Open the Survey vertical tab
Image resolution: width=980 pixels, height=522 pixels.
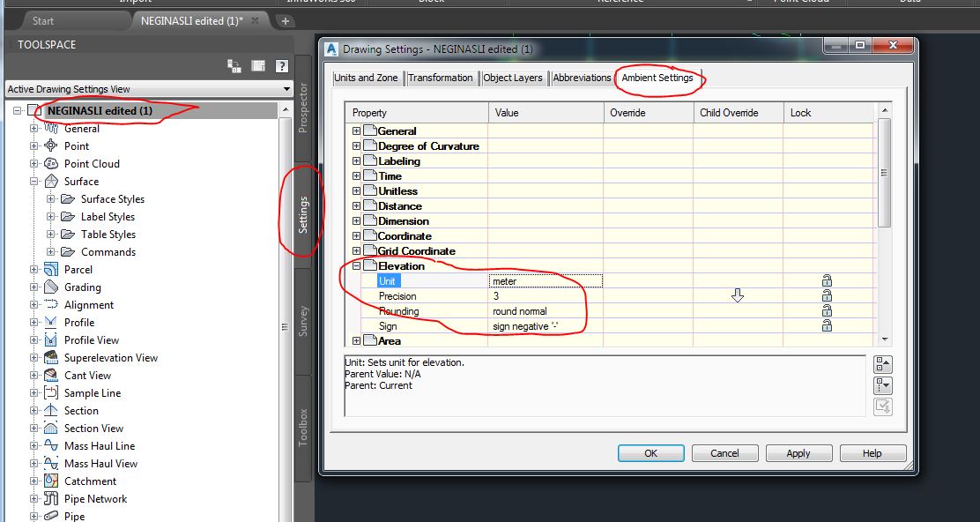point(303,321)
